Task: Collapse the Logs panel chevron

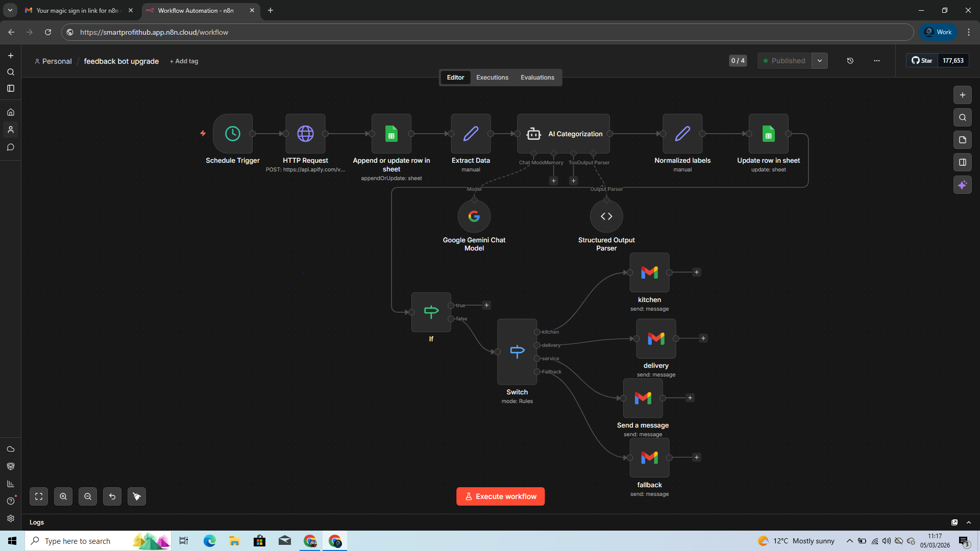Action: (x=968, y=522)
